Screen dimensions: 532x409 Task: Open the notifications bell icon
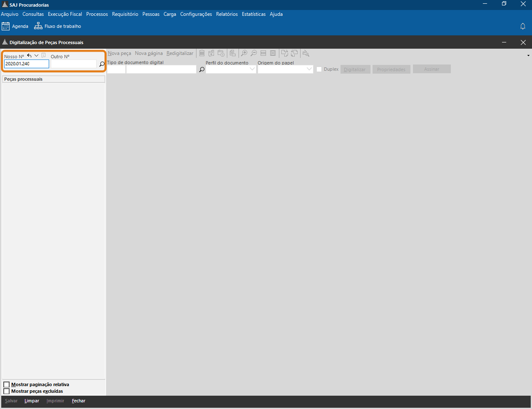click(523, 26)
